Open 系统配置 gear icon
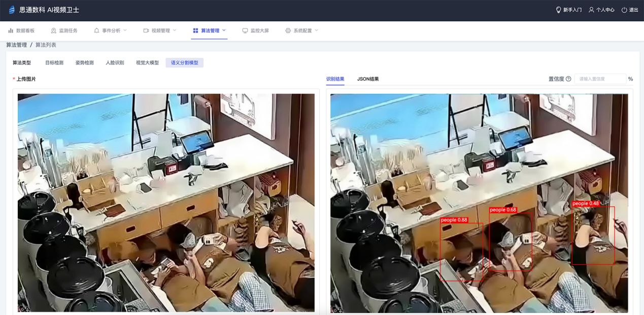The width and height of the screenshot is (644, 315). pyautogui.click(x=287, y=30)
